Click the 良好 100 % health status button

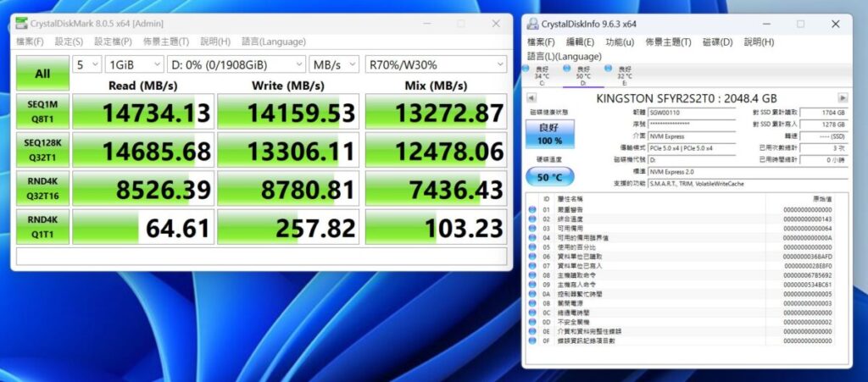point(549,134)
